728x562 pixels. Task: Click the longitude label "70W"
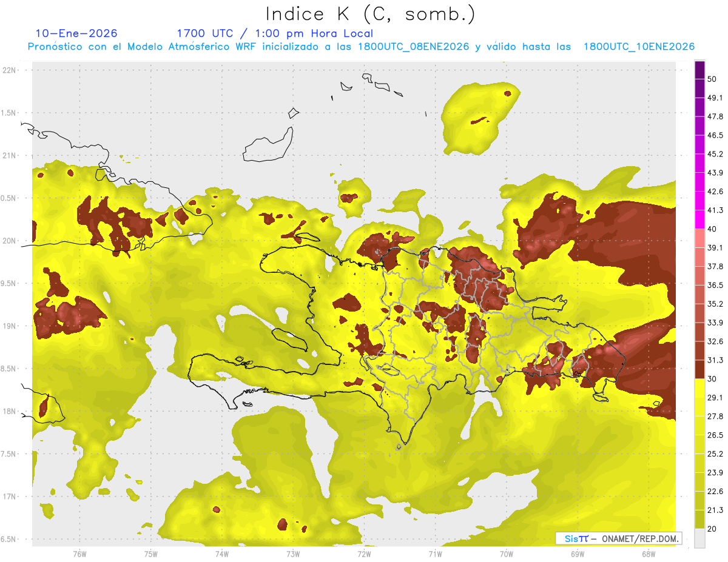pyautogui.click(x=506, y=554)
